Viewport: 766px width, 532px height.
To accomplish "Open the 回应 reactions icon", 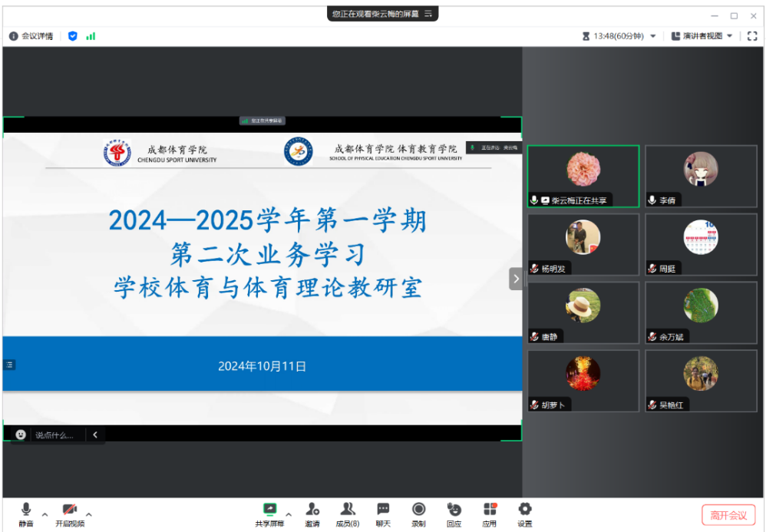I will tap(454, 513).
